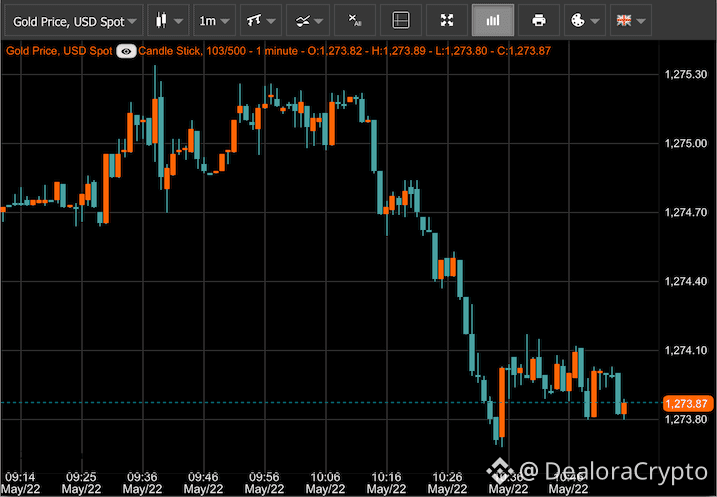Open the color theme palette dropdown
Viewport: 717px width, 497px height.
pos(585,21)
